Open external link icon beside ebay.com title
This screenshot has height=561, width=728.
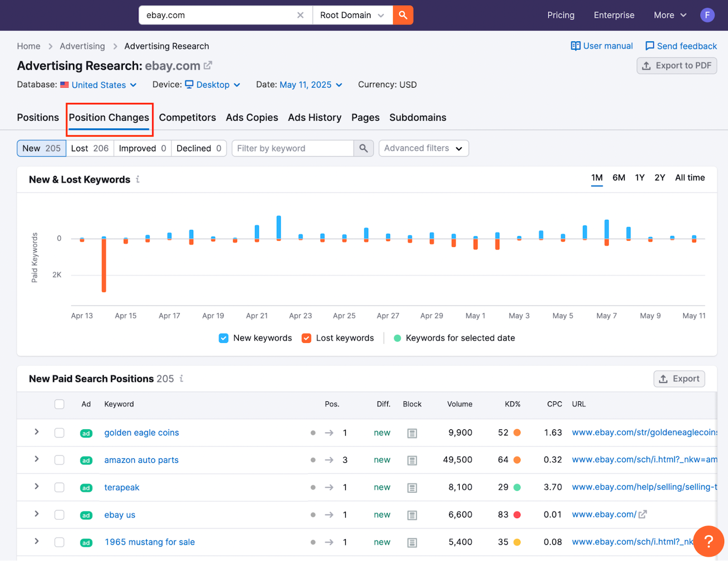[208, 65]
